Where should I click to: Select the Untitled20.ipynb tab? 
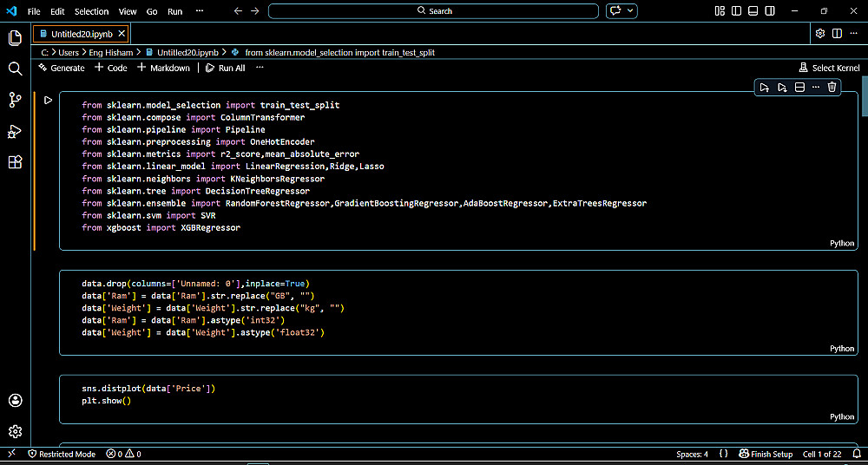point(81,34)
